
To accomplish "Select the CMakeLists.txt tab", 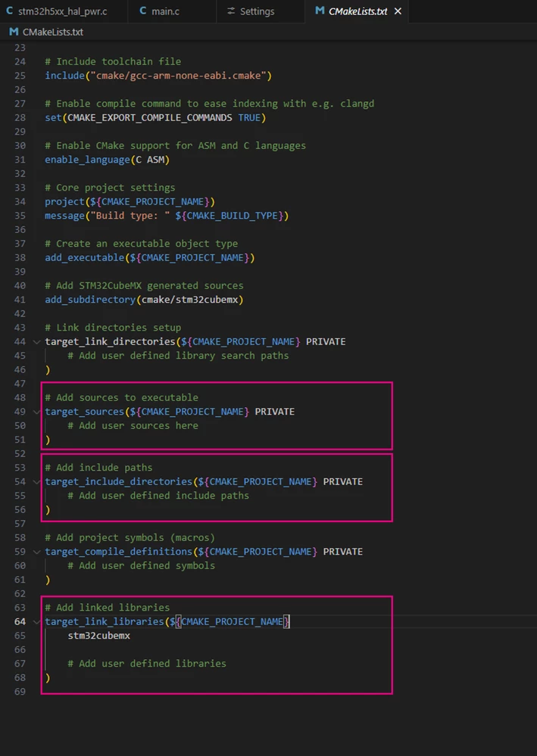I will tap(357, 11).
